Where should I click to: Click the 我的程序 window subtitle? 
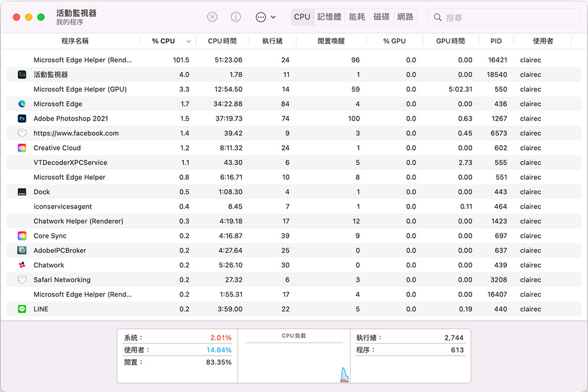coord(70,22)
